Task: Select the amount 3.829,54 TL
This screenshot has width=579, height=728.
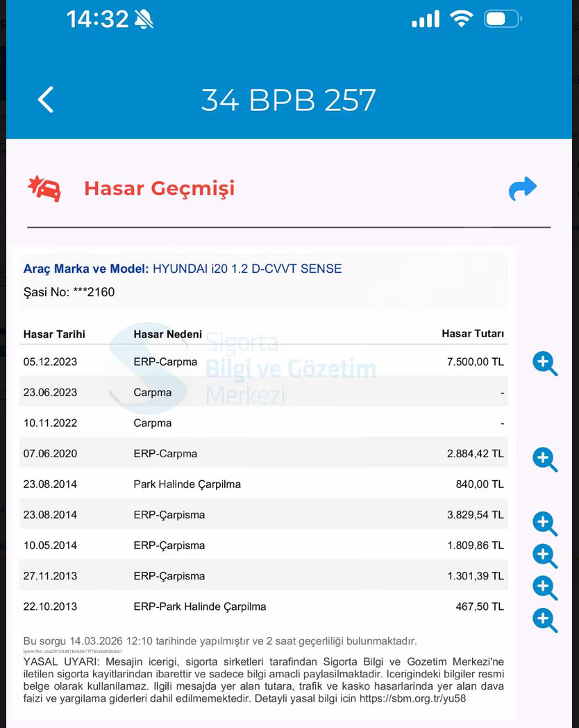Action: (476, 515)
